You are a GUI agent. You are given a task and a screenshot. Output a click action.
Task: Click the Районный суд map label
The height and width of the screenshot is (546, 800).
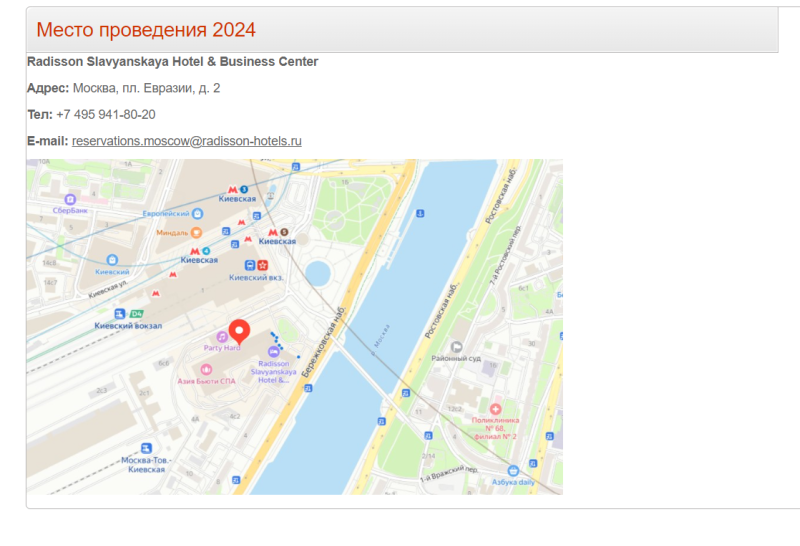click(x=456, y=358)
